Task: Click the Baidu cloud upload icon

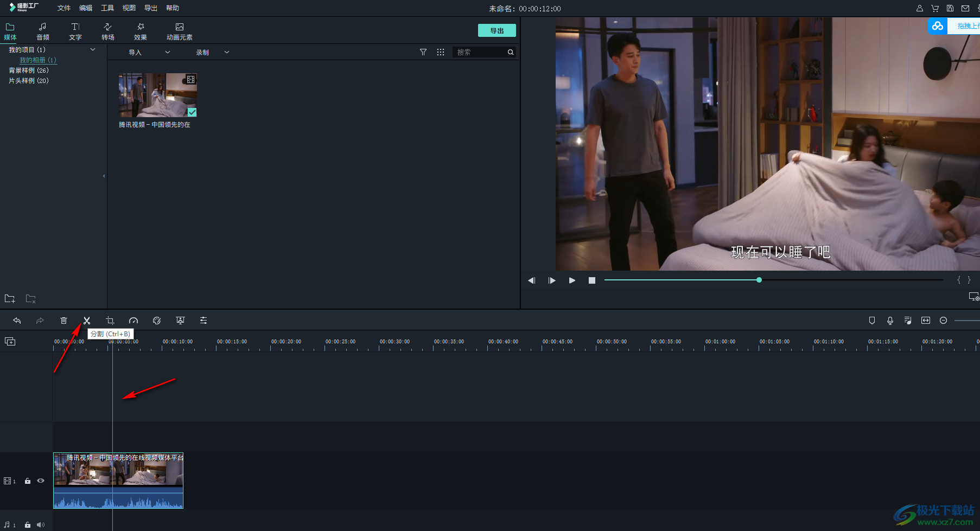Action: point(938,26)
